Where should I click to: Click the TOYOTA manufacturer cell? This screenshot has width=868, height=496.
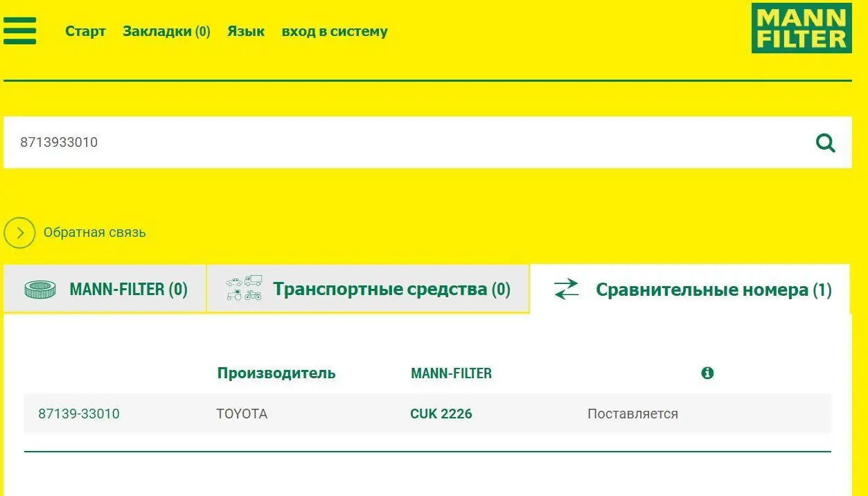click(x=242, y=414)
